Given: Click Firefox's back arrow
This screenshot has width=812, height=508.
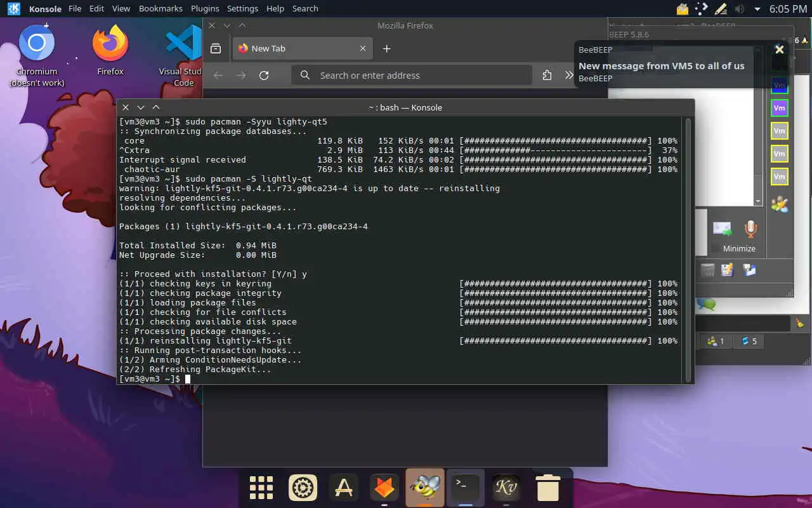Looking at the screenshot, I should tap(218, 75).
